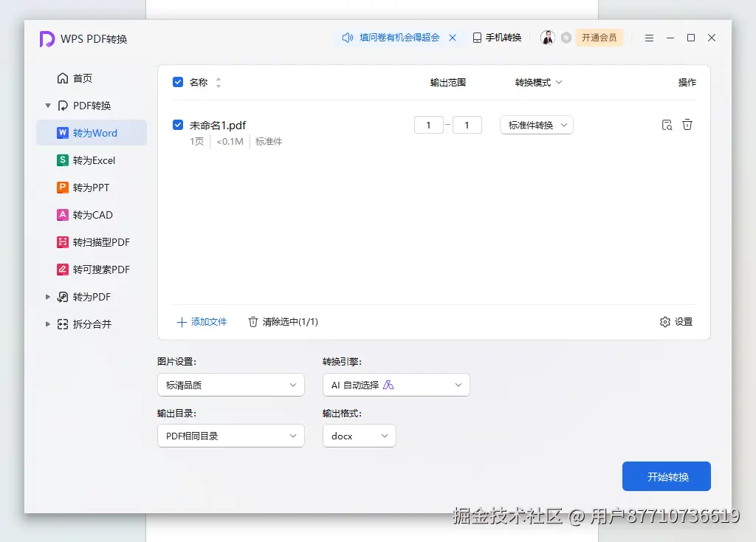Screen dimensions: 756x542
Task: Edit the end page range field
Action: (467, 125)
